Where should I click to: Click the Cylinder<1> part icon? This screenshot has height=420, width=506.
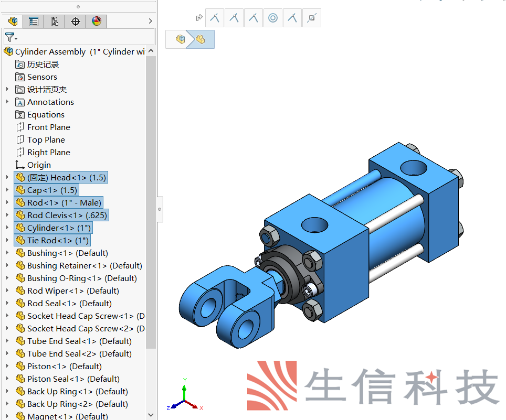20,228
